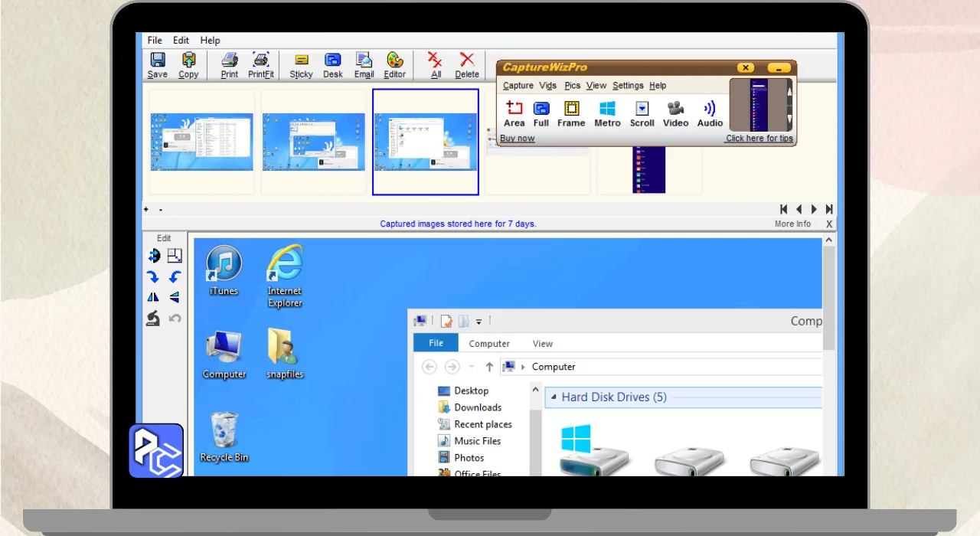Choose the Scroll capture mode

click(x=642, y=113)
